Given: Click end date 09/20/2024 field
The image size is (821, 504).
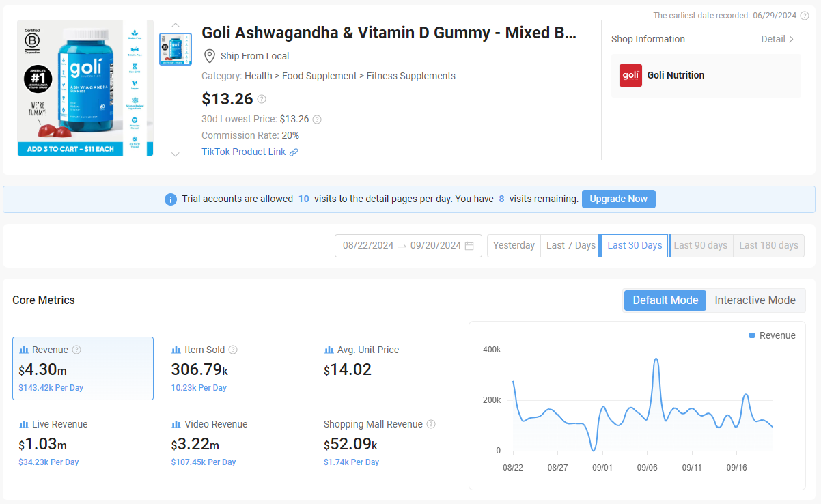Looking at the screenshot, I should click(x=436, y=246).
